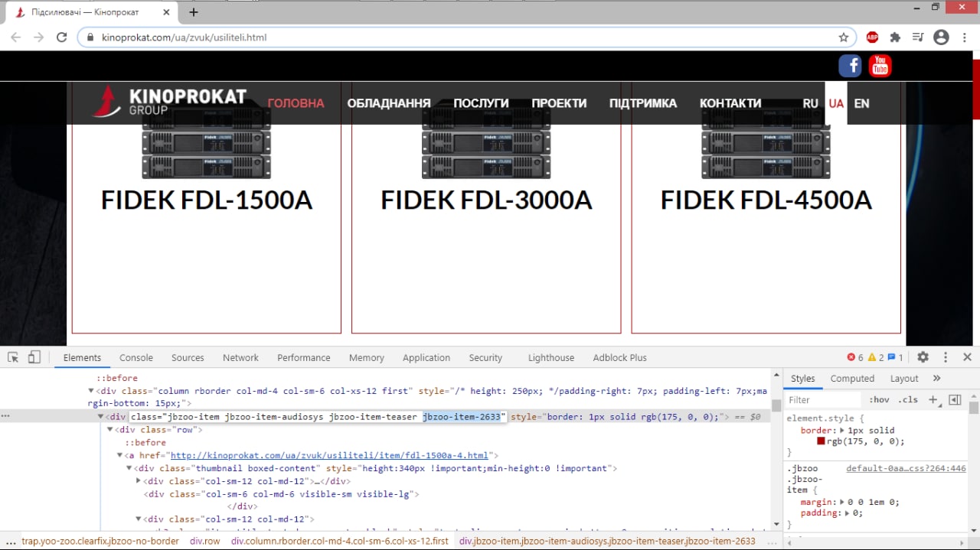Open ПІДТРИМКА menu item

(643, 103)
